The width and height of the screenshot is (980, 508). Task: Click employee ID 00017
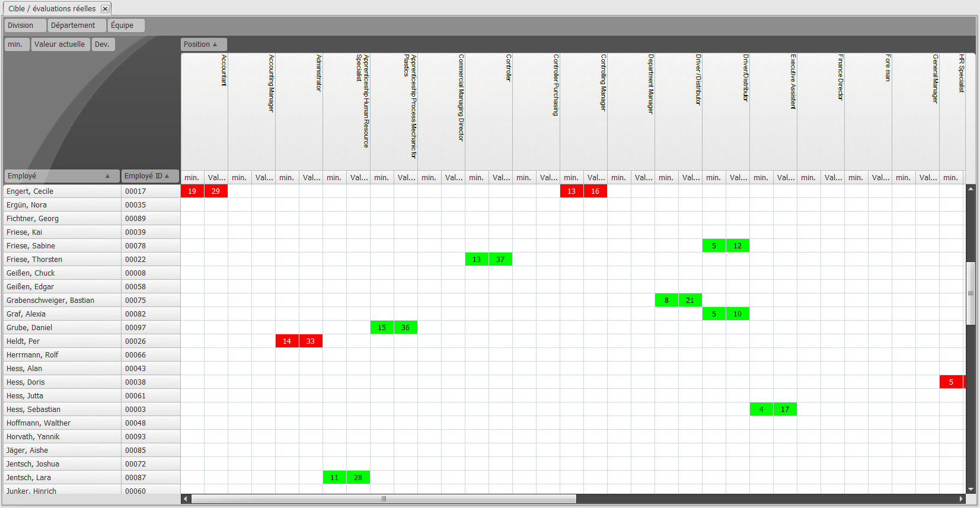click(x=151, y=191)
